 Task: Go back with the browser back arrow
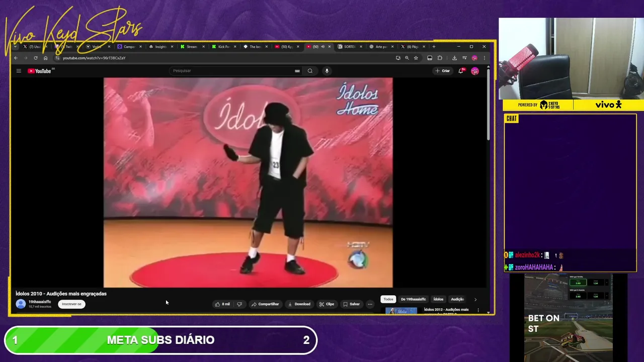(x=16, y=58)
